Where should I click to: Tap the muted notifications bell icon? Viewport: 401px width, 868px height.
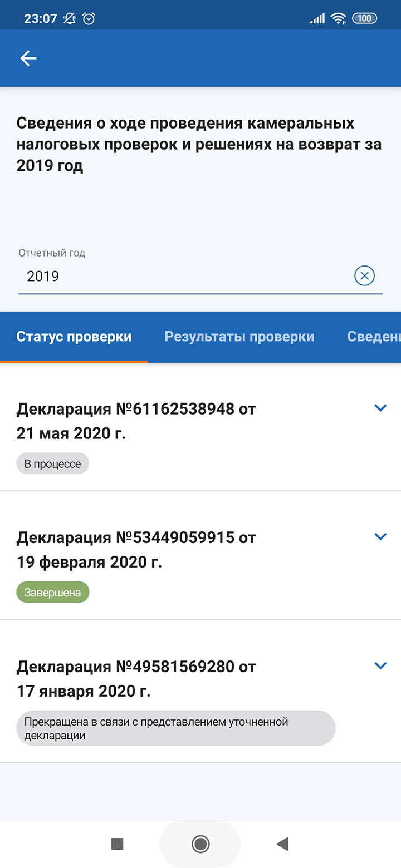[x=70, y=18]
